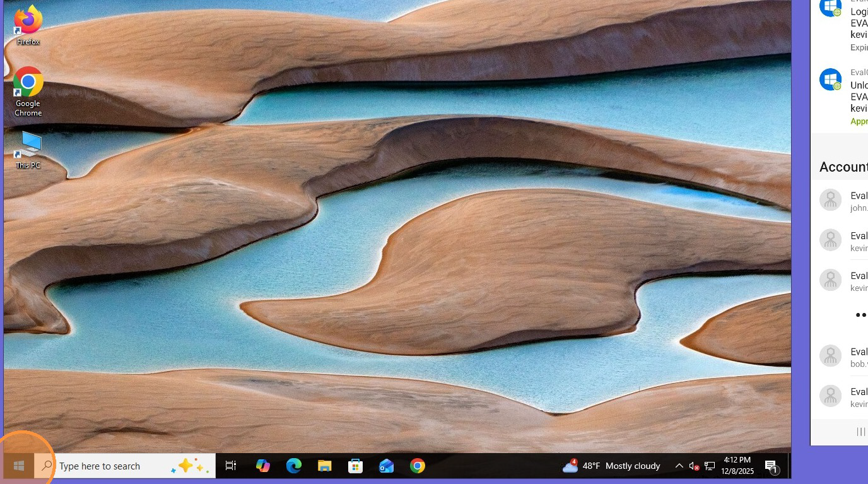868x484 pixels.
Task: Open the notification center icon
Action: tap(771, 466)
